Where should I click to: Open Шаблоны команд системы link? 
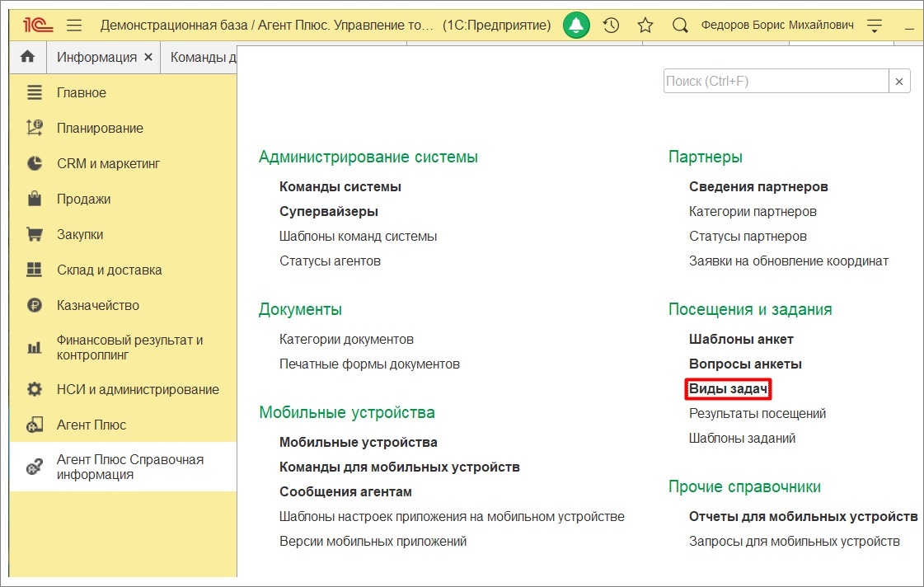point(359,237)
